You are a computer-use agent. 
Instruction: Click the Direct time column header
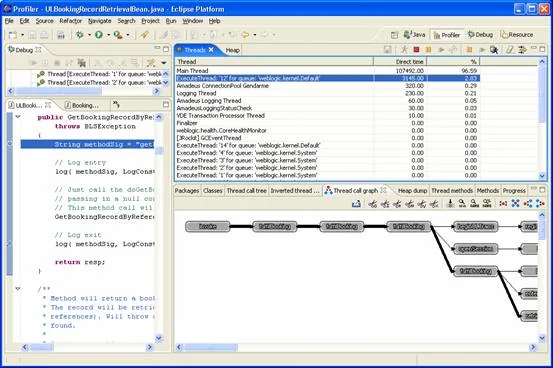click(400, 61)
